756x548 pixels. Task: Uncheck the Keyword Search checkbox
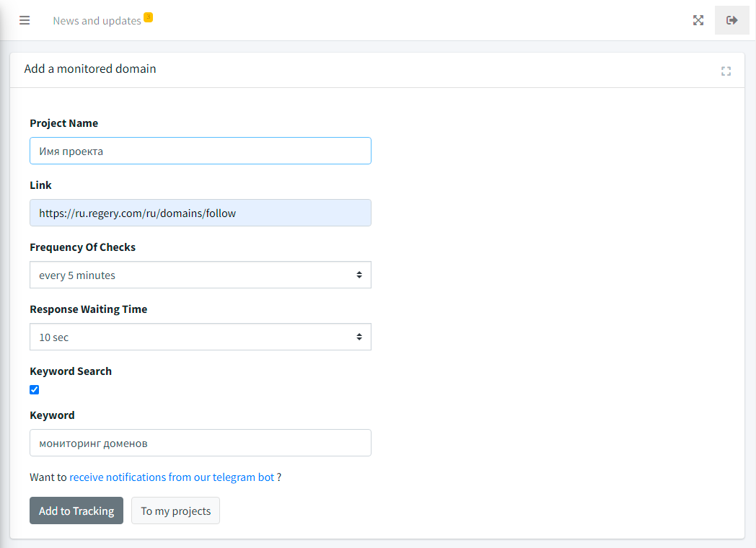pyautogui.click(x=34, y=389)
